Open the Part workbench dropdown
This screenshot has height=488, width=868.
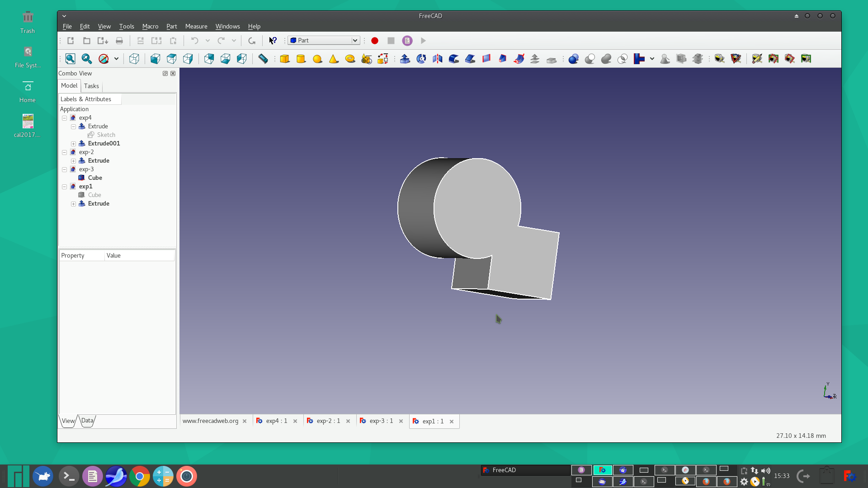point(324,41)
